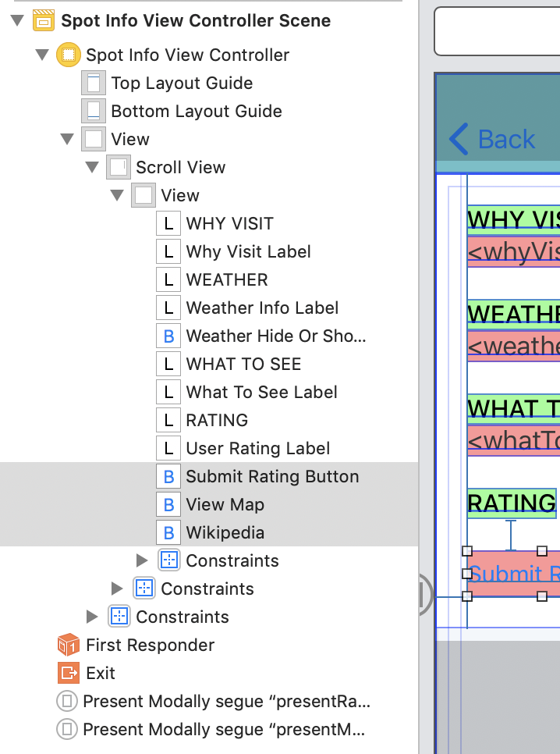This screenshot has width=560, height=754.
Task: Click the <weathe… label on canvas
Action: click(513, 345)
